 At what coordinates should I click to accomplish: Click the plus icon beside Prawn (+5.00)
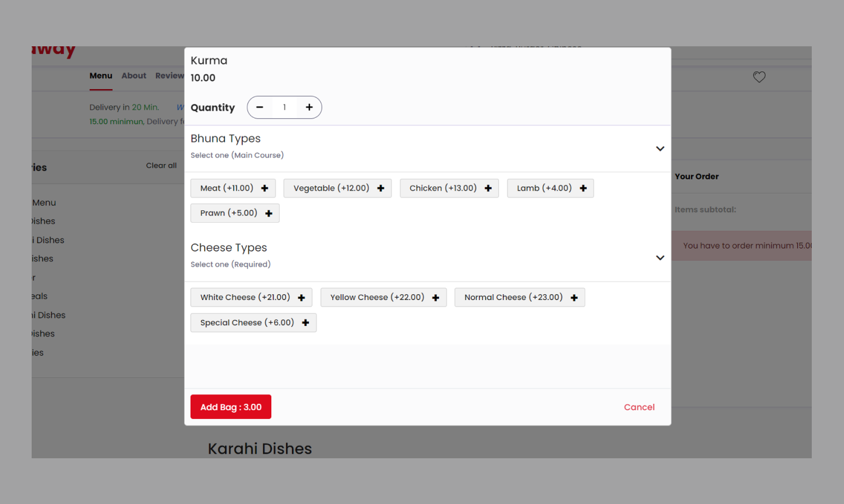[x=268, y=213]
